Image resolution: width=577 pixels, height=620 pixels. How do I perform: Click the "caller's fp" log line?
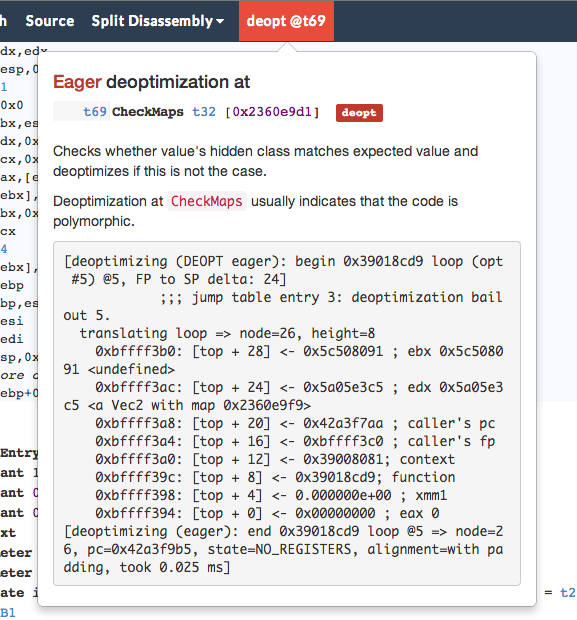[295, 441]
